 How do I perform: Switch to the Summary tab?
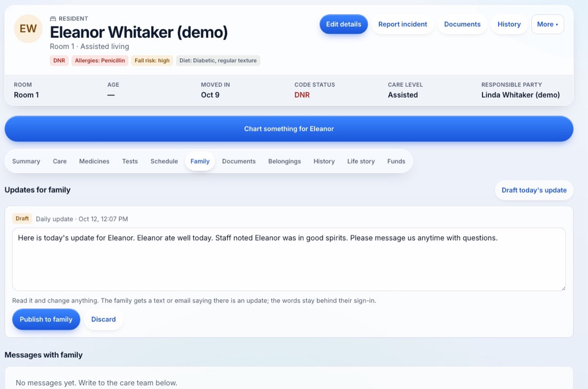pyautogui.click(x=26, y=161)
